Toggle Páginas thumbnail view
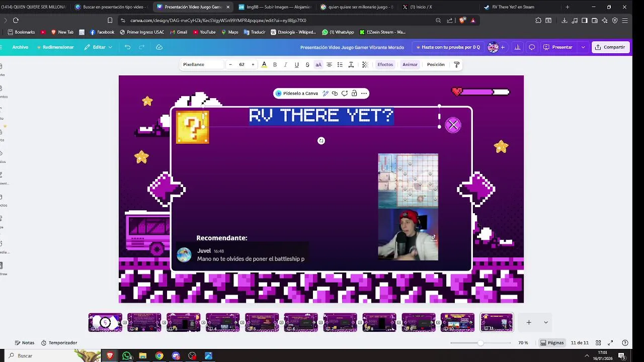The width and height of the screenshot is (644, 362). pyautogui.click(x=552, y=343)
